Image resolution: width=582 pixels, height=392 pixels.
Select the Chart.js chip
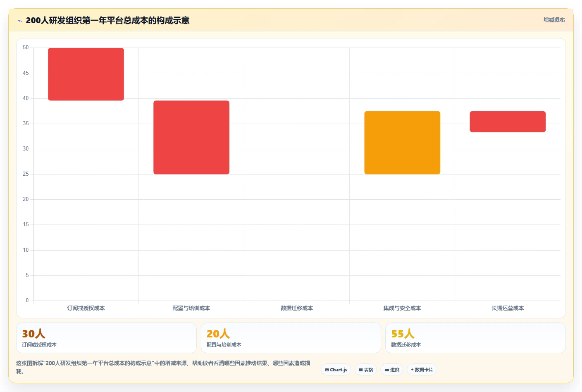[336, 370]
